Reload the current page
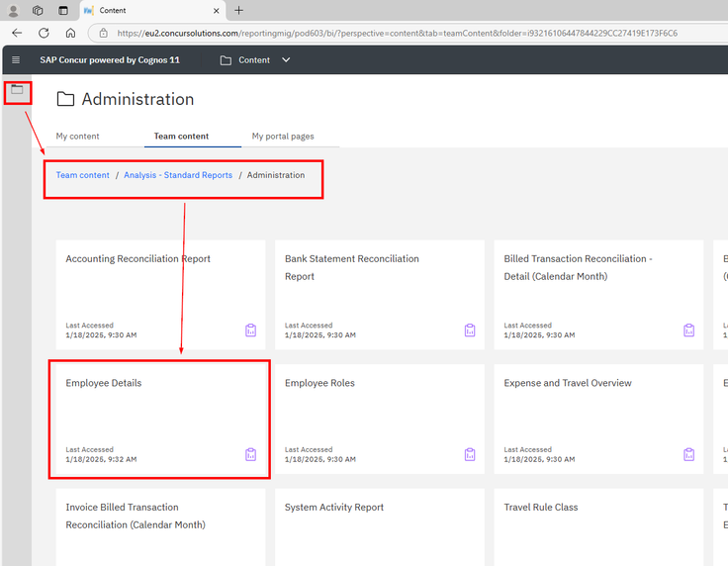The height and width of the screenshot is (566, 728). click(44, 33)
